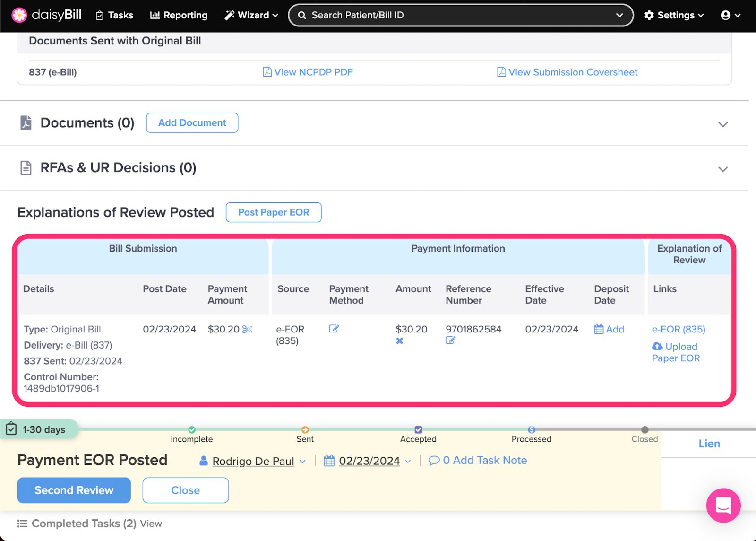Click the calendar icon beside Add

click(x=599, y=329)
